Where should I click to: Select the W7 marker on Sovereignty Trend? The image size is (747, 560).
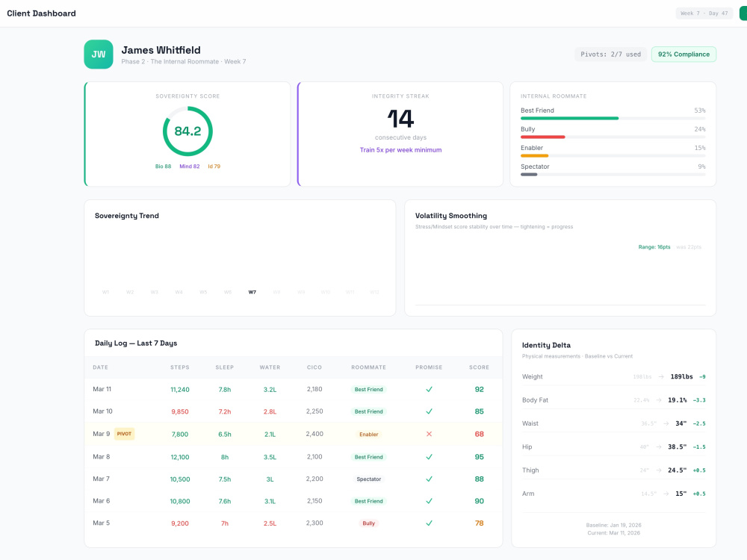252,292
